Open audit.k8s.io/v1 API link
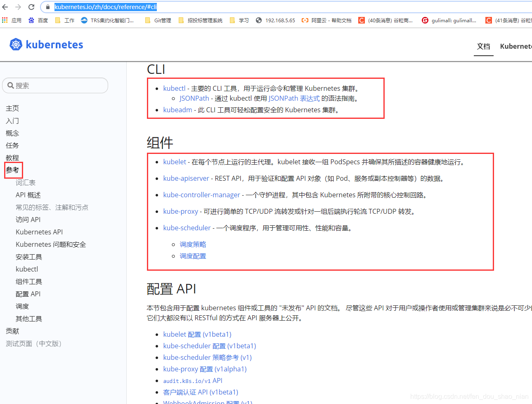532x404 pixels. tap(193, 380)
